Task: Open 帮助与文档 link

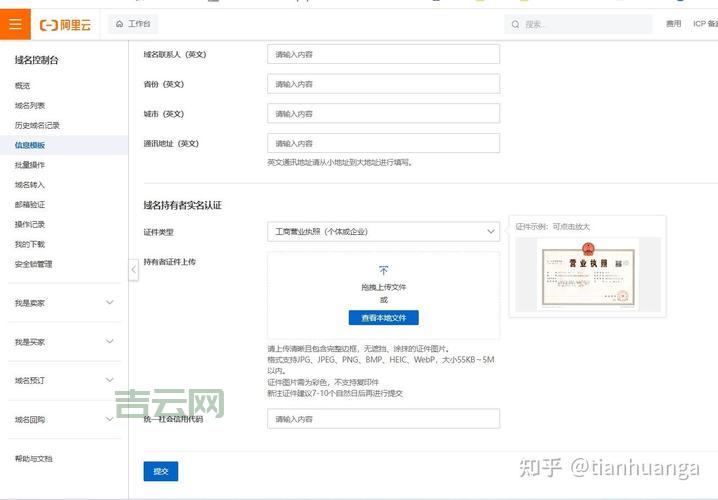Action: [x=33, y=458]
